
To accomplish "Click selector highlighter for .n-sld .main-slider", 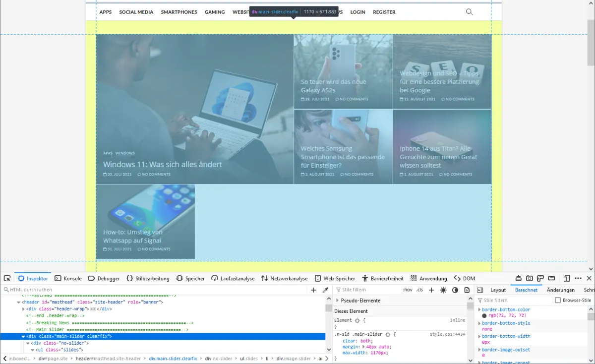I will [x=388, y=335].
